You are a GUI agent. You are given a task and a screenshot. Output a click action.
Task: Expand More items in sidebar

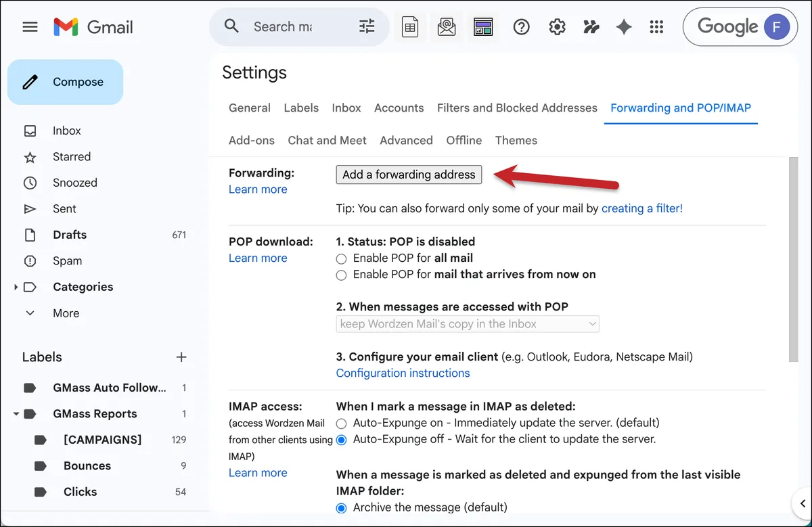pos(66,313)
